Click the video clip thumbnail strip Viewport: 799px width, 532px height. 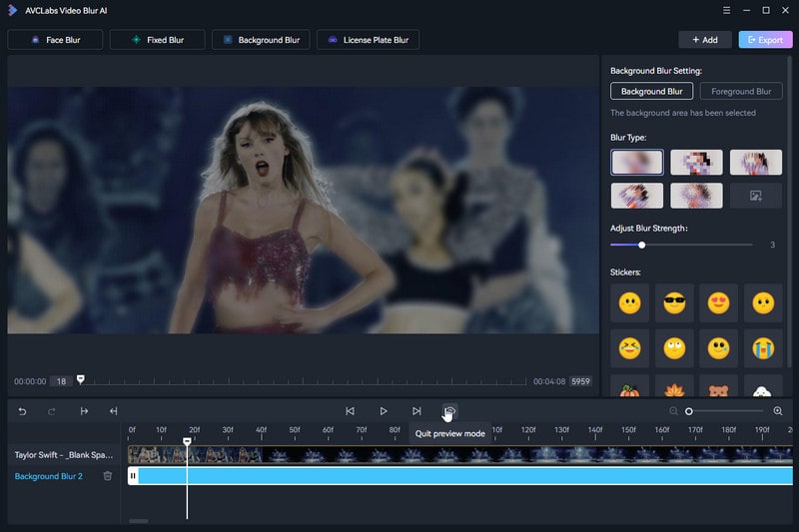(460, 454)
